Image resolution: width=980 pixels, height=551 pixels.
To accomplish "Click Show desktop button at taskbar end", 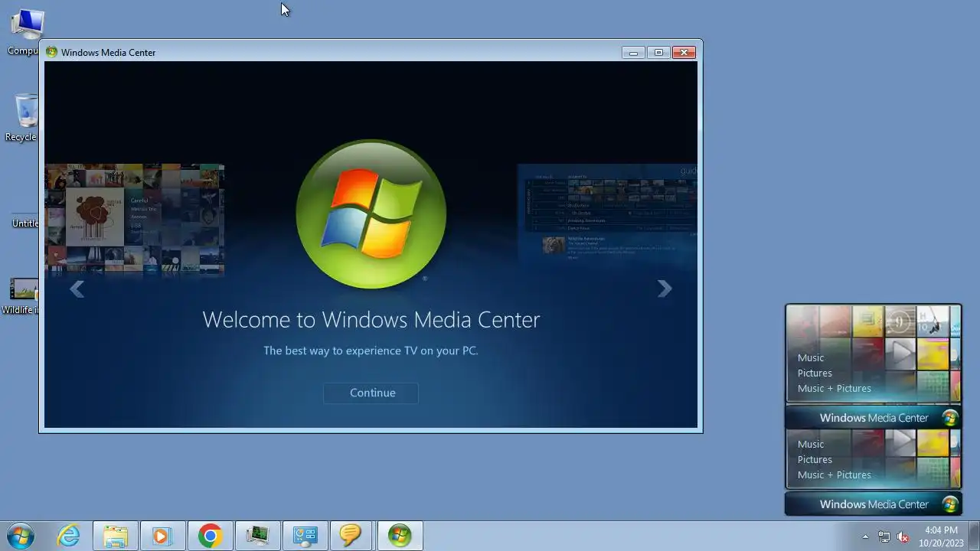I will coord(974,536).
